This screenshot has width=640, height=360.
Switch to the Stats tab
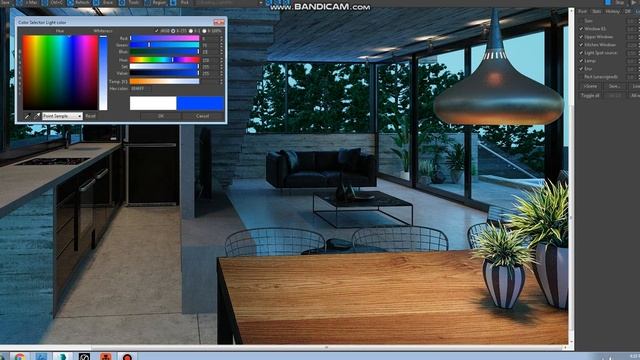coord(596,11)
